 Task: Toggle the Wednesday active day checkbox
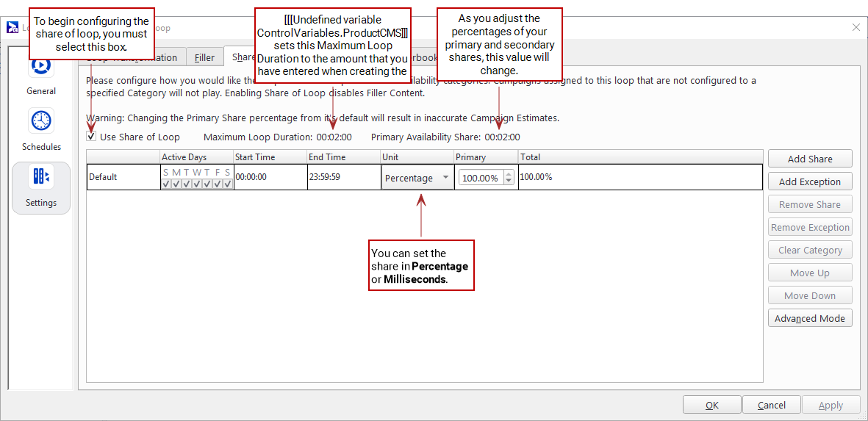(197, 184)
